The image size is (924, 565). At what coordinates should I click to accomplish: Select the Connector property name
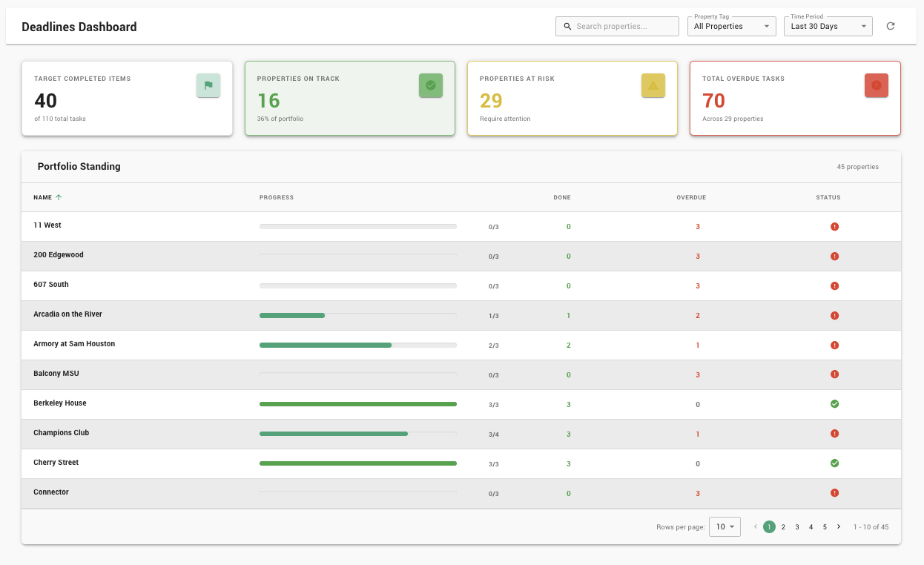[51, 492]
